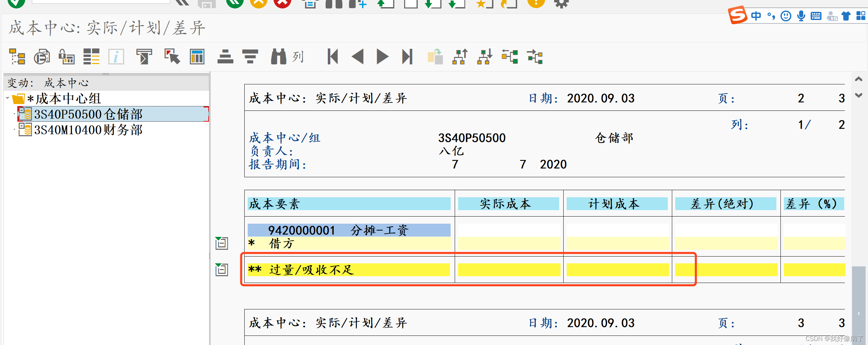Go to the previous column
The width and height of the screenshot is (868, 345).
click(x=358, y=57)
